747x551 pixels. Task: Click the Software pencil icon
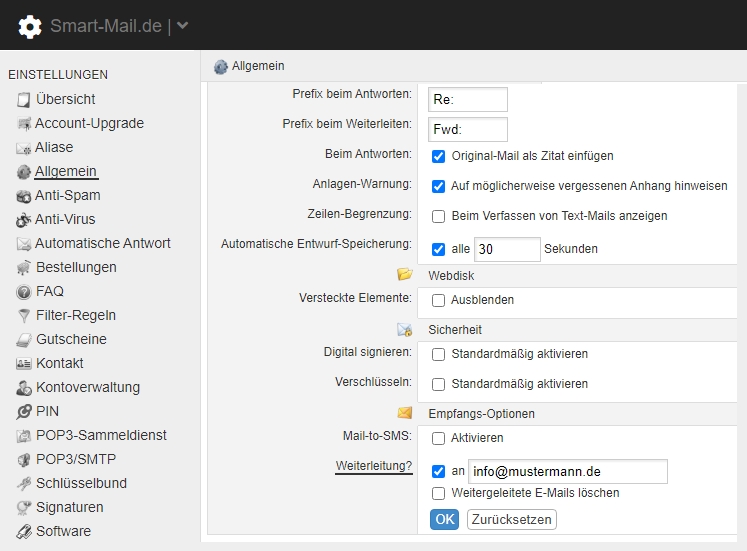[x=23, y=531]
